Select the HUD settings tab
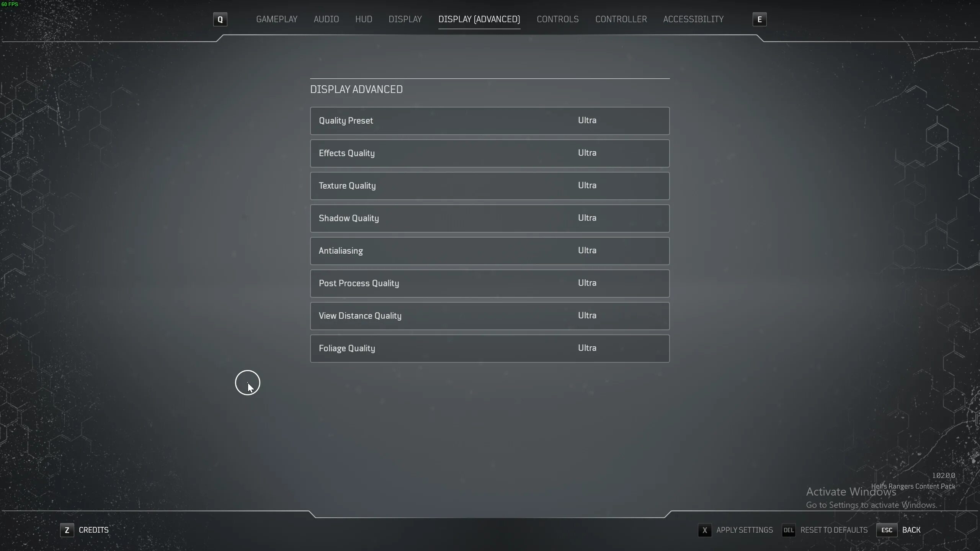980x551 pixels. (363, 19)
